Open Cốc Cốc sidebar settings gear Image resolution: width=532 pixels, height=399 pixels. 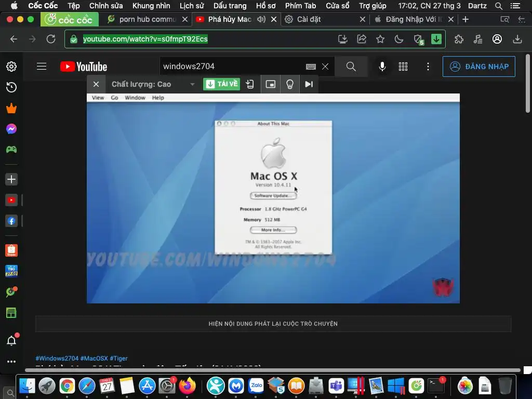[11, 66]
